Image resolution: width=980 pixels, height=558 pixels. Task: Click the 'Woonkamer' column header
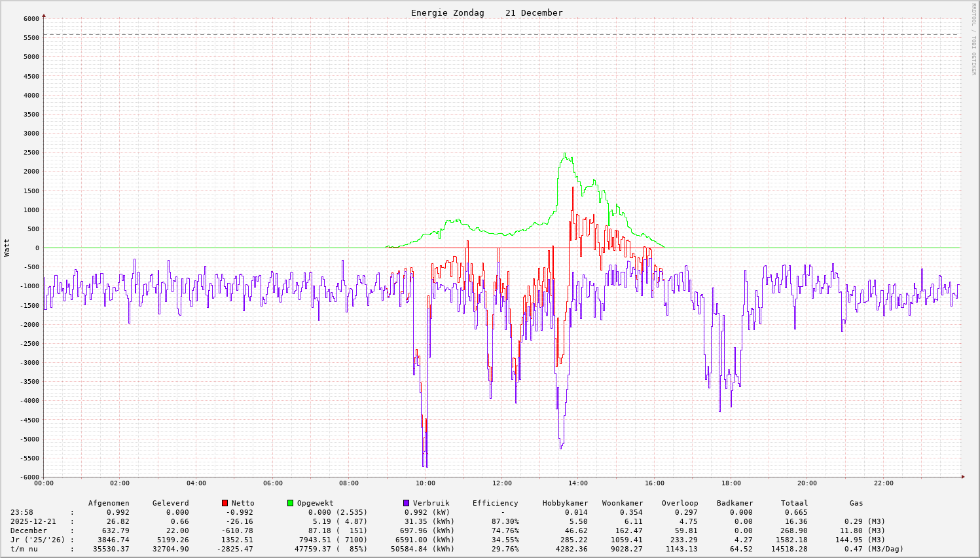(623, 503)
